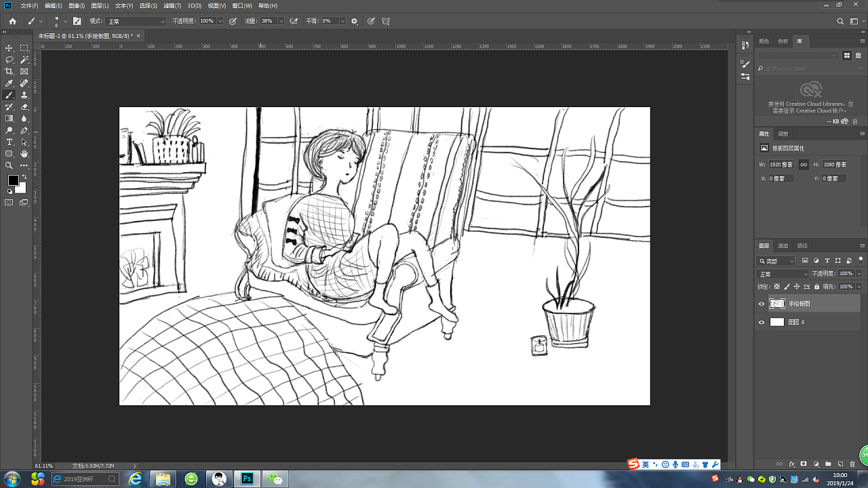Toggle the brush settings panel

(77, 21)
